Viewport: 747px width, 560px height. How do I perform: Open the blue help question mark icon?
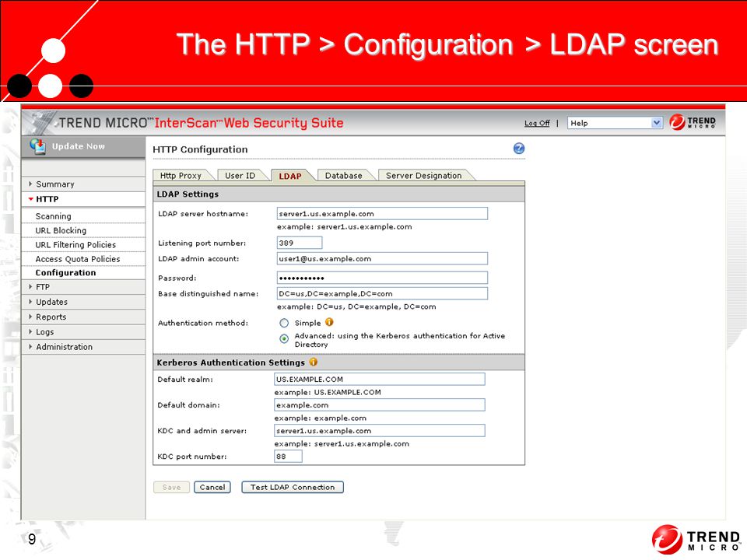[x=519, y=149]
